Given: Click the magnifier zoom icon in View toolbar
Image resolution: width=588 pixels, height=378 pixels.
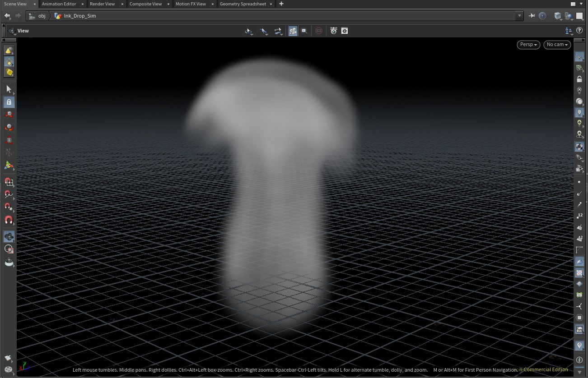Looking at the screenshot, I should 304,31.
